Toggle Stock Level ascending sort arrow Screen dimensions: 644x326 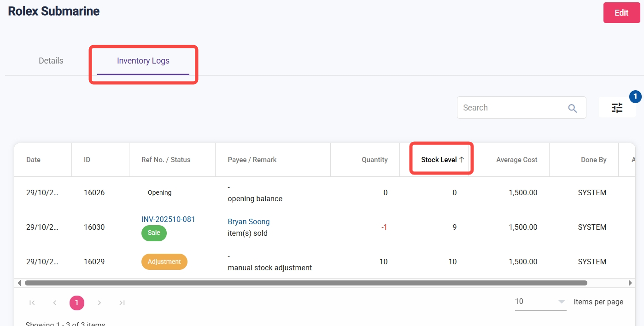point(461,160)
